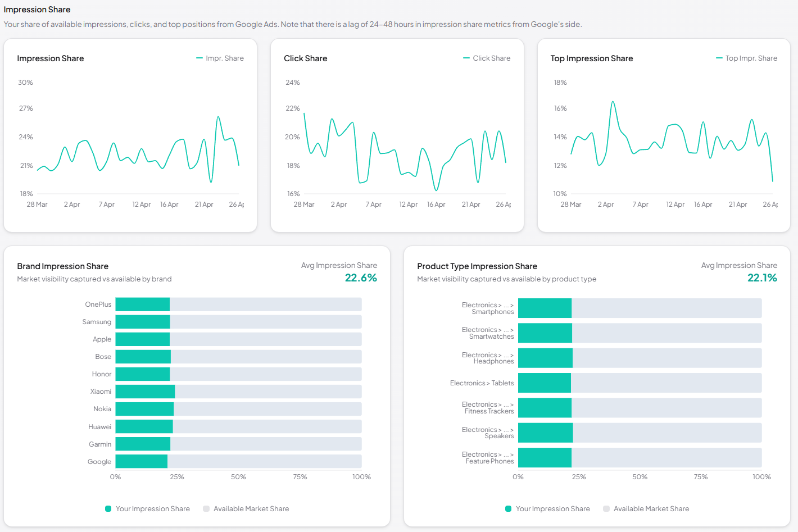Select the Top Impr. Share legend icon

point(719,58)
